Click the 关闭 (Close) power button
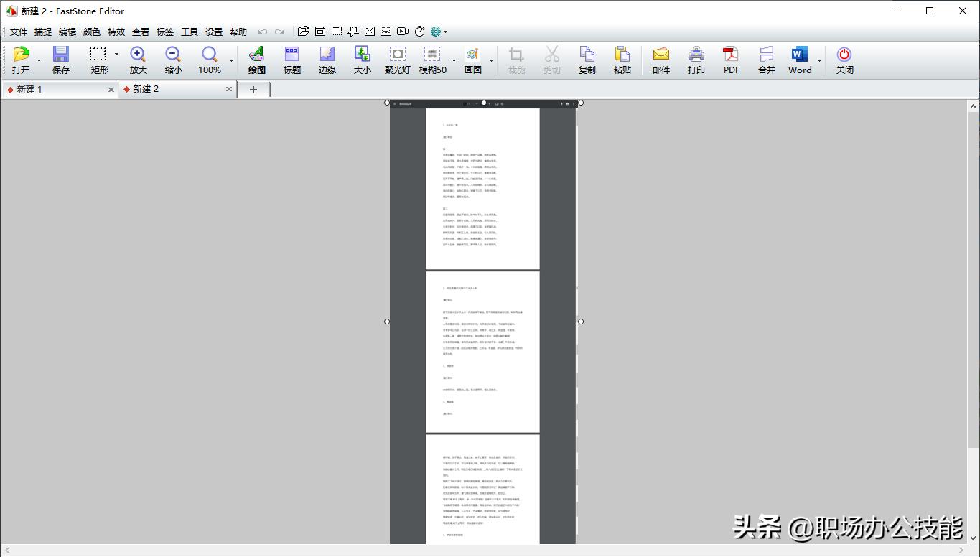The height and width of the screenshot is (557, 980). click(x=844, y=60)
